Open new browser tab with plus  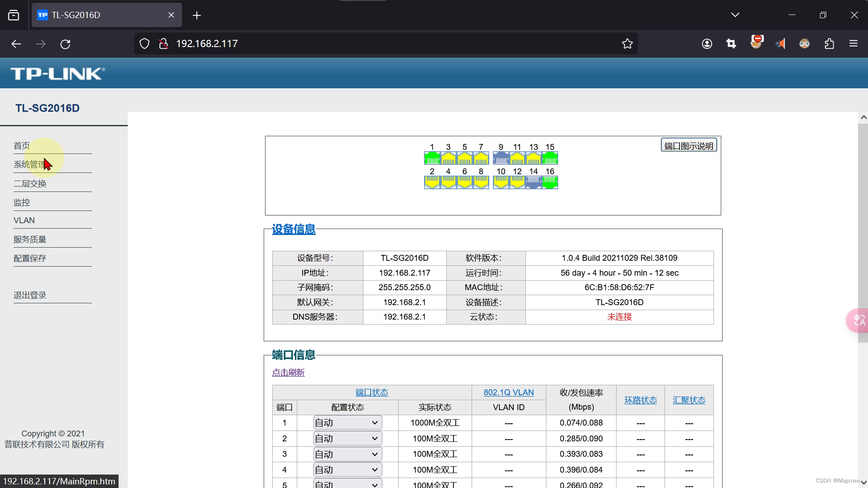pyautogui.click(x=197, y=15)
